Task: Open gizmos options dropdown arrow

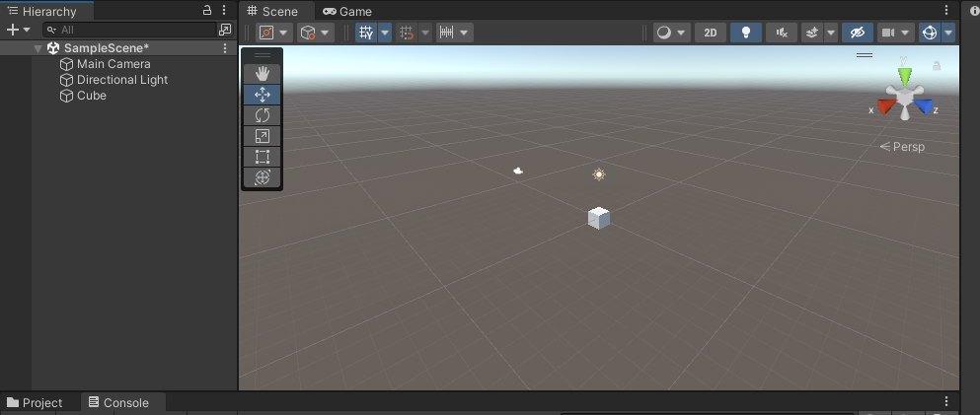Action: click(948, 33)
